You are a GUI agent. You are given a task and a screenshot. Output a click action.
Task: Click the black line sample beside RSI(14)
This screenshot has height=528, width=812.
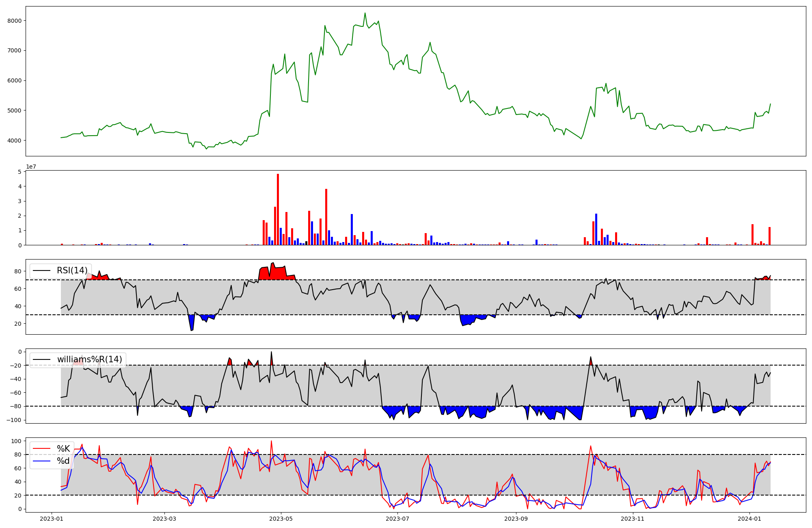pyautogui.click(x=42, y=270)
